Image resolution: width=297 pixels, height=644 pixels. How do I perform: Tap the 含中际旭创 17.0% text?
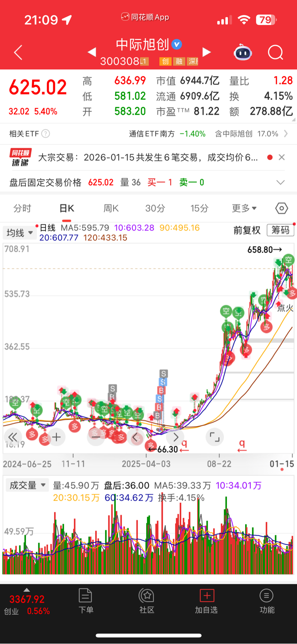tap(246, 134)
